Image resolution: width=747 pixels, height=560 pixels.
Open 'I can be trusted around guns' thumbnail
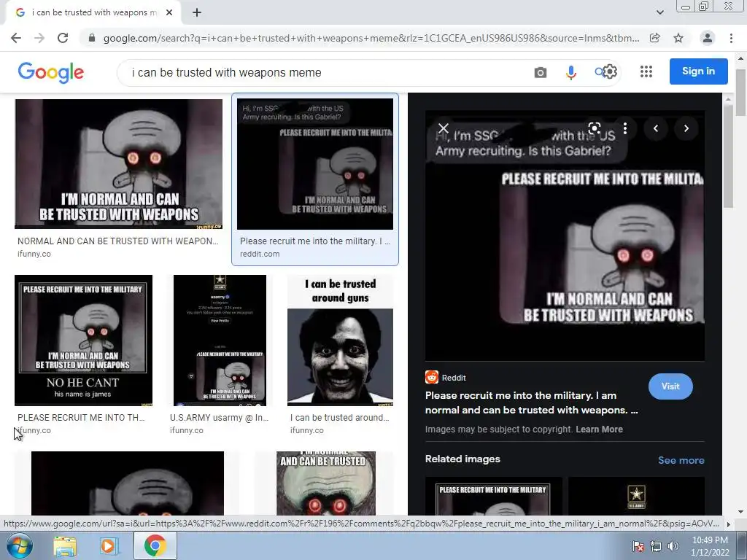(x=340, y=341)
